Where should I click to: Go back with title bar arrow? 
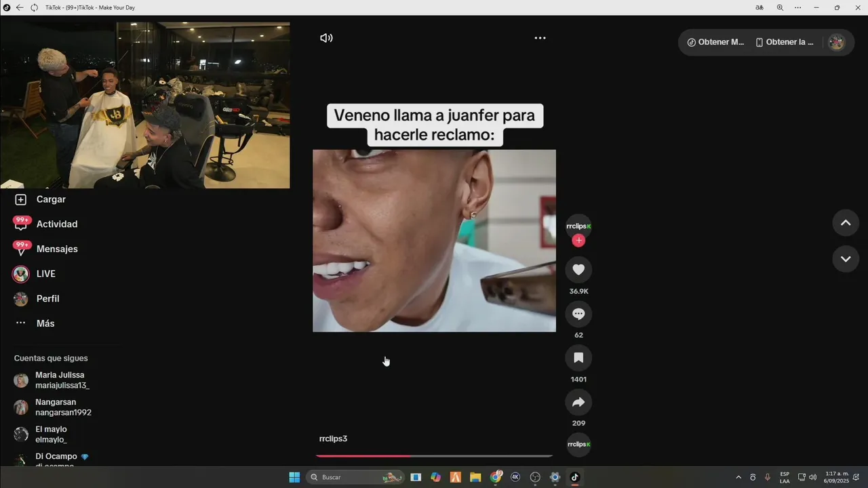tap(20, 7)
